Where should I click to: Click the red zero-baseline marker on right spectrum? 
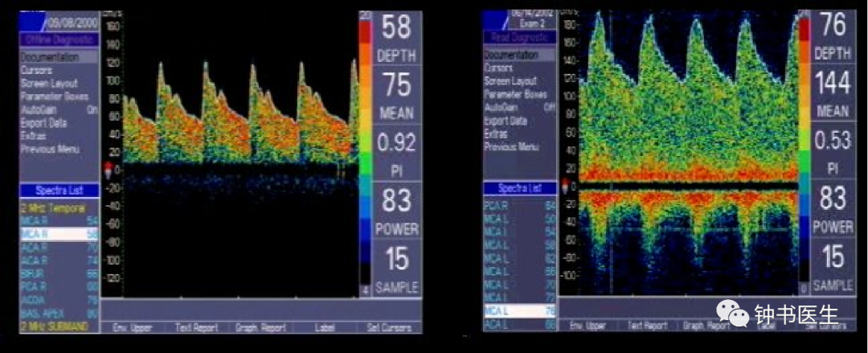[x=565, y=187]
